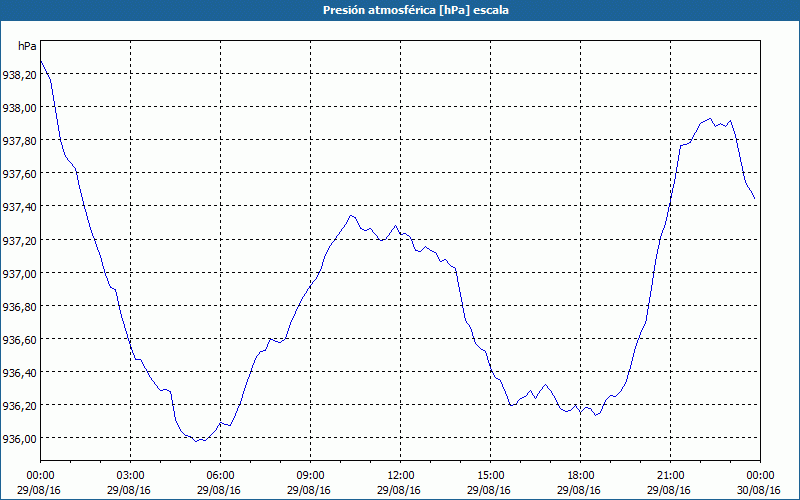Click the hPa unit label above the y-axis
Screen dimensions: 800x500
click(x=27, y=46)
